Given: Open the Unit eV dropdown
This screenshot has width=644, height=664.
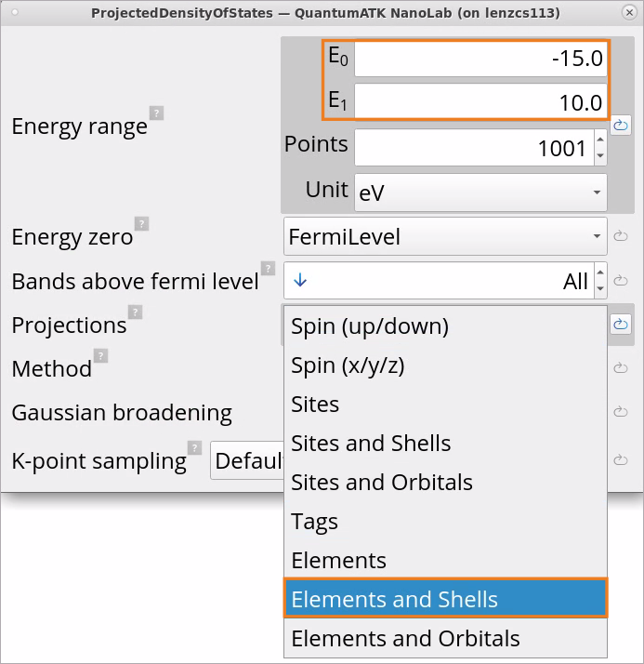Looking at the screenshot, I should pos(480,193).
